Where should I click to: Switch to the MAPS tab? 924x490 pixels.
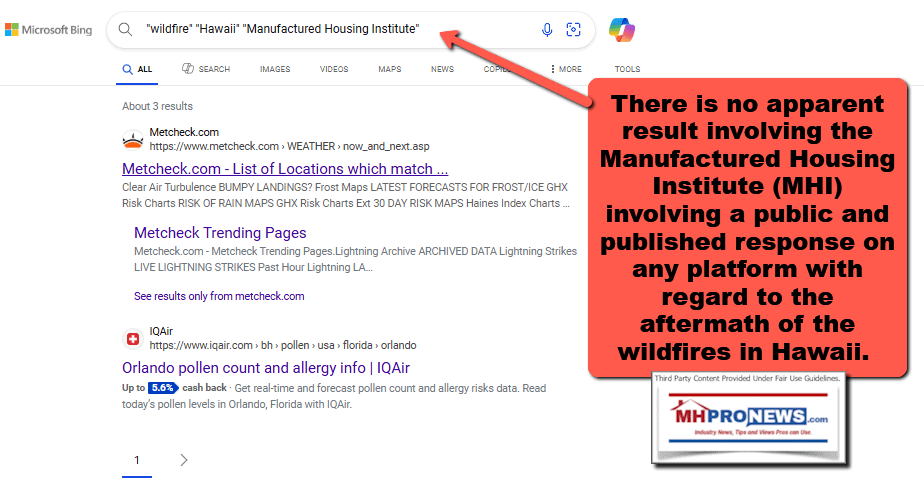coord(390,69)
